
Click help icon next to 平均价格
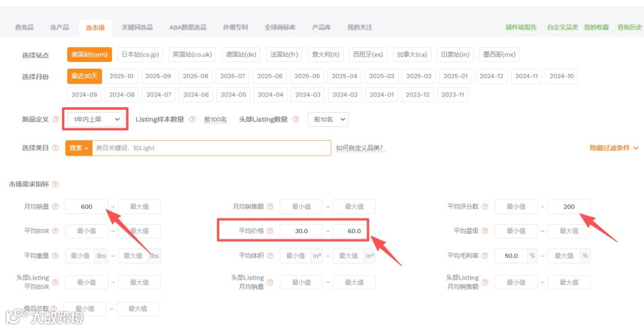point(270,231)
